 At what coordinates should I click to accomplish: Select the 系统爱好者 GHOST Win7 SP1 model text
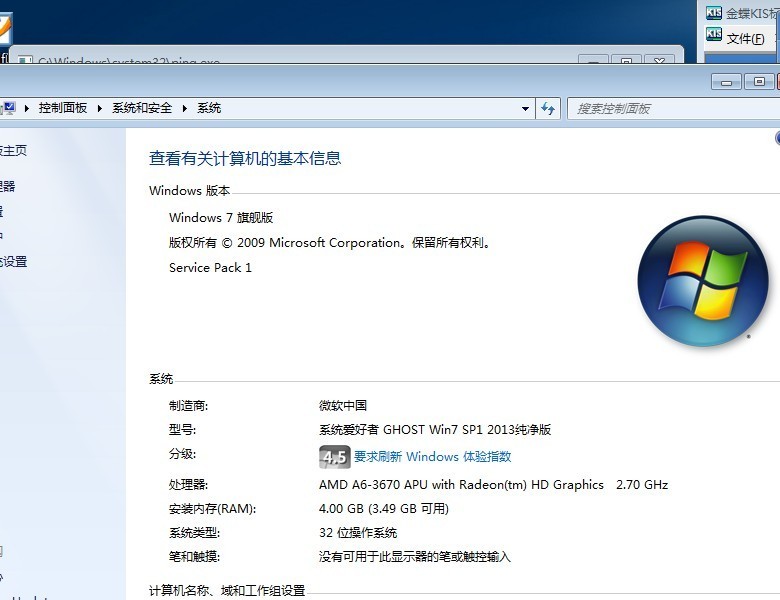[x=435, y=429]
